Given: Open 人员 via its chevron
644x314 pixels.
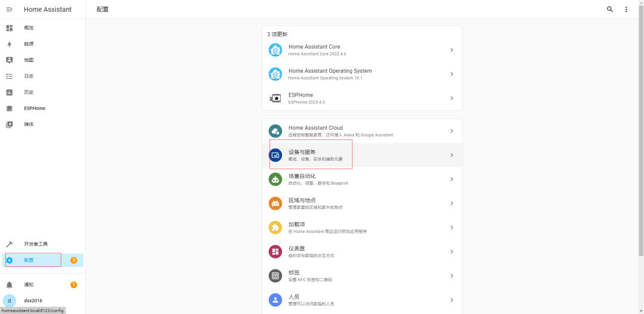Looking at the screenshot, I should pyautogui.click(x=452, y=300).
